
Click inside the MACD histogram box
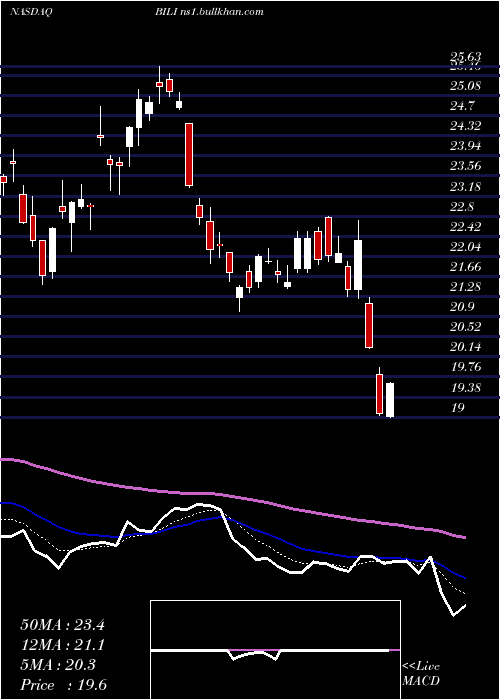pos(275,650)
